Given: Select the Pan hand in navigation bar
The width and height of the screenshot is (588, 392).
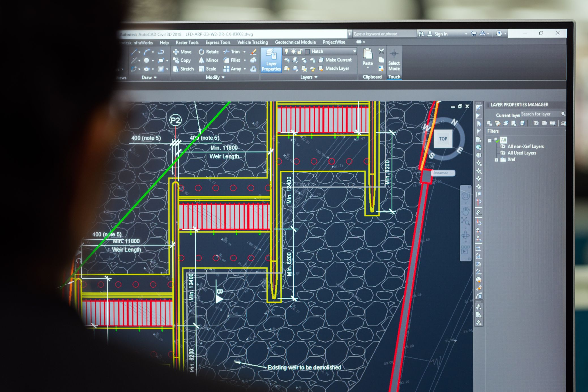Looking at the screenshot, I should 465,211.
